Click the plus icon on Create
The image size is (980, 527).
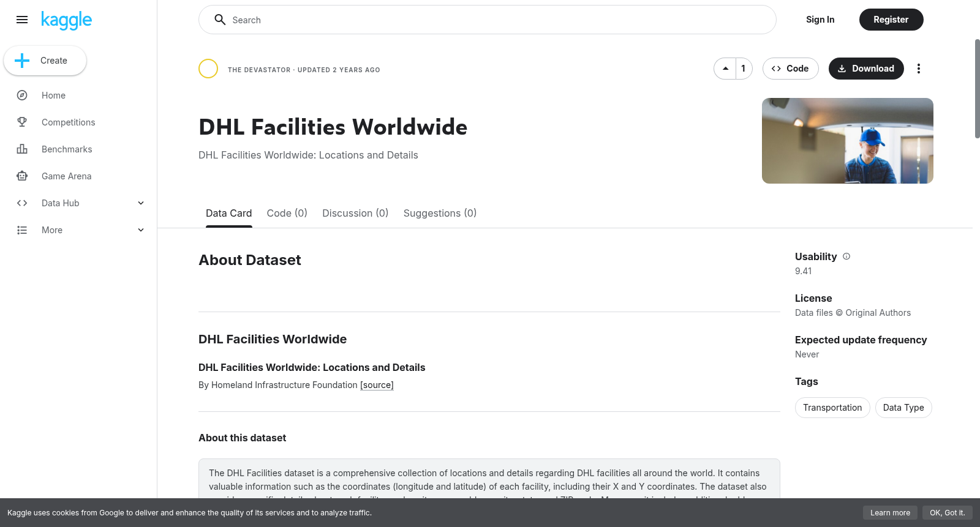tap(22, 61)
